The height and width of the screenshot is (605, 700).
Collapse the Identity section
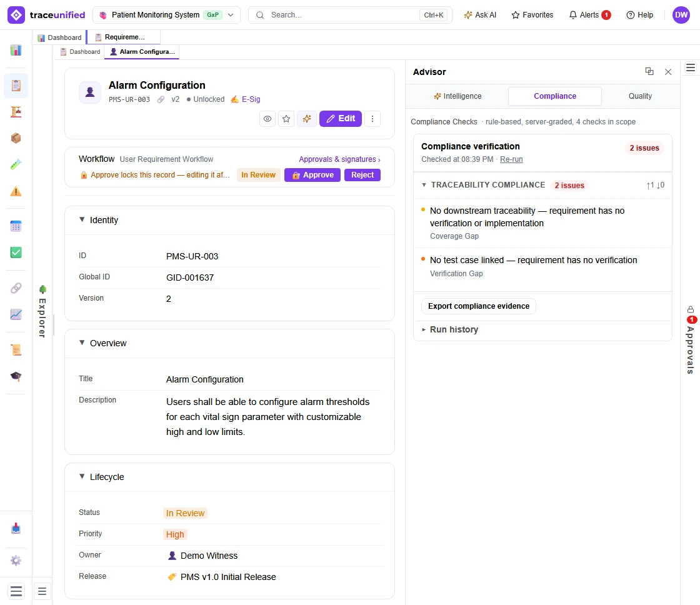82,219
